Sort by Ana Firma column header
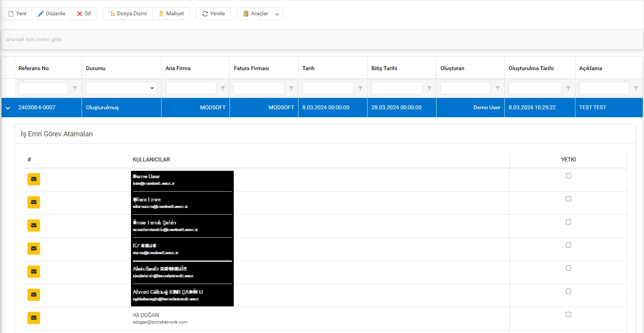Viewport: 644px width, 333px height. pos(195,68)
